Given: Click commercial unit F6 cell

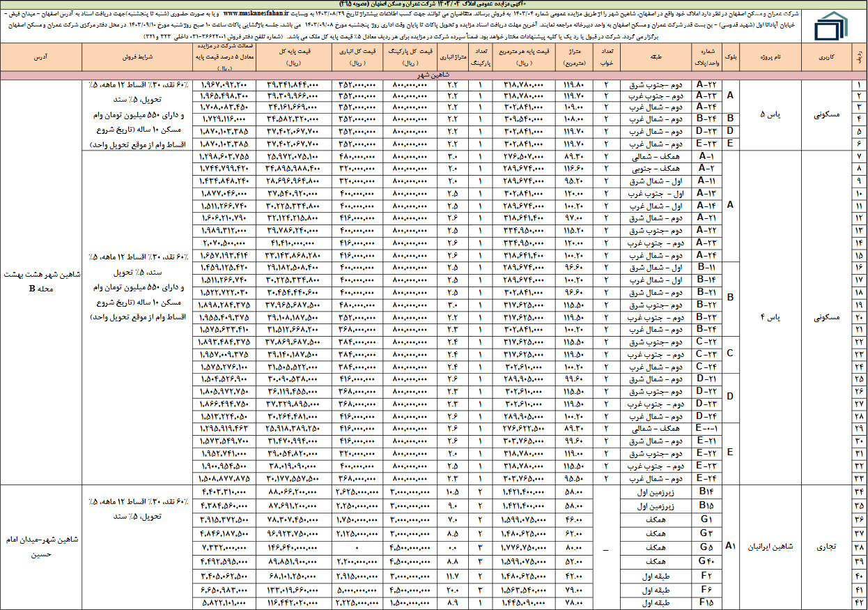Looking at the screenshot, I should coord(705,589).
